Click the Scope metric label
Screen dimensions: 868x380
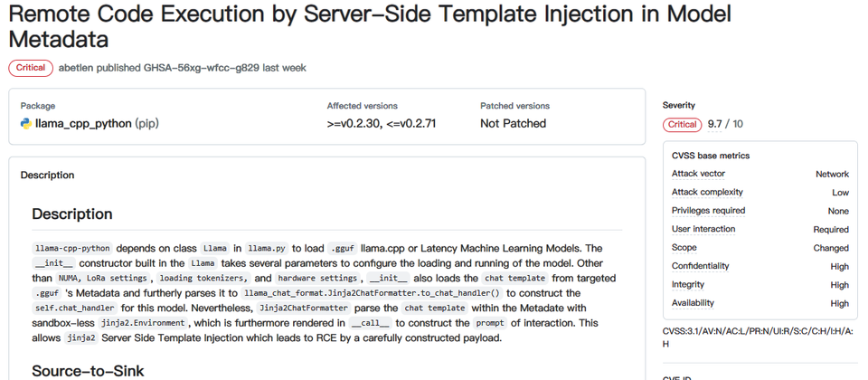684,248
